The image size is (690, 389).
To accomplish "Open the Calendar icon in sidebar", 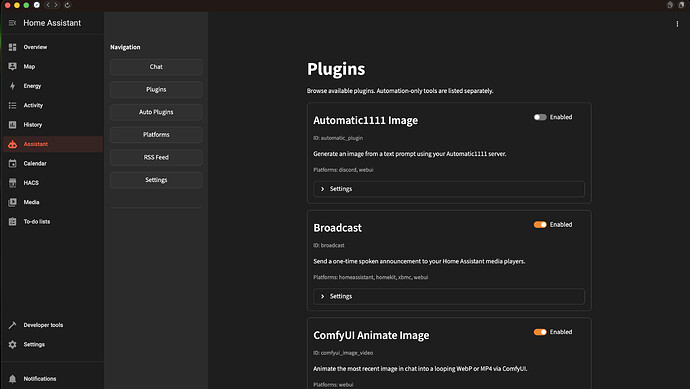I will (x=12, y=163).
